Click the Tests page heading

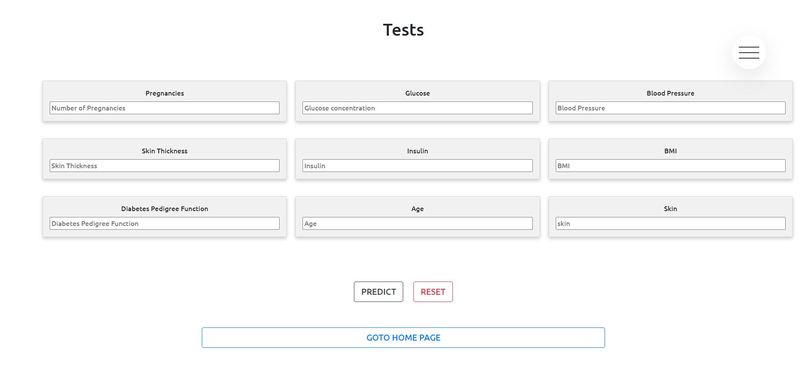coord(404,30)
